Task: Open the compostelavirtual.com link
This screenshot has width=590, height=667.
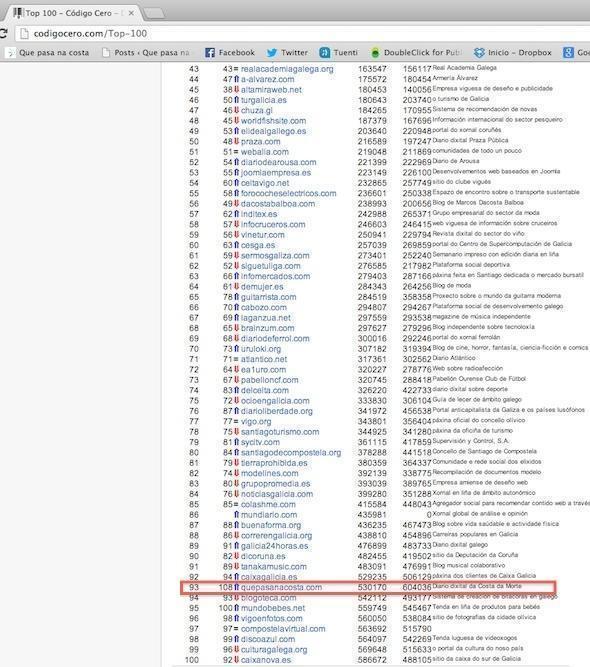Action: pos(283,629)
